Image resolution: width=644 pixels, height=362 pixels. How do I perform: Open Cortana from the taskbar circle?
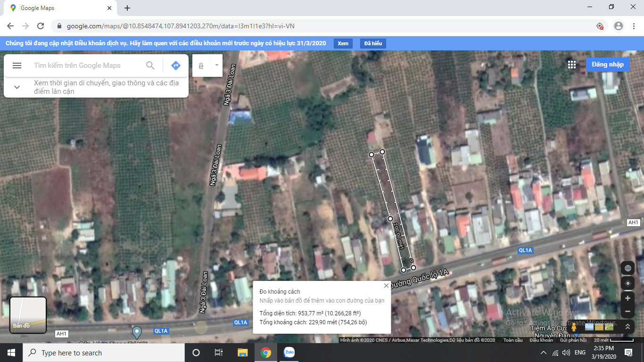click(x=196, y=353)
